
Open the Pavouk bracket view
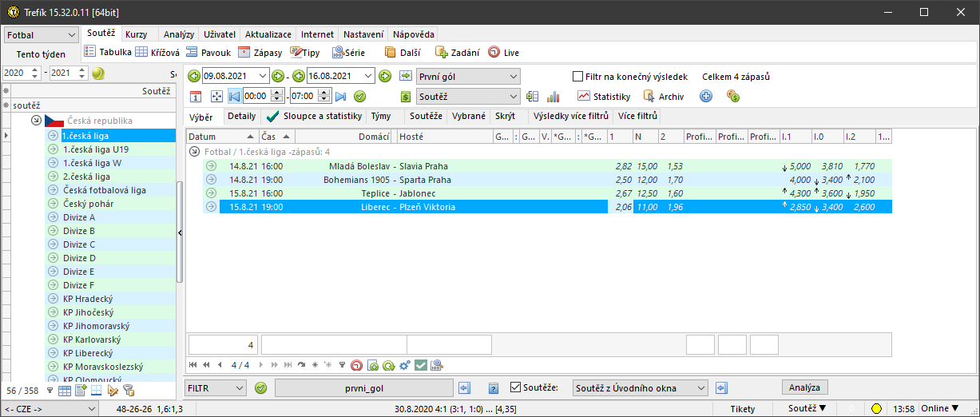[x=208, y=52]
